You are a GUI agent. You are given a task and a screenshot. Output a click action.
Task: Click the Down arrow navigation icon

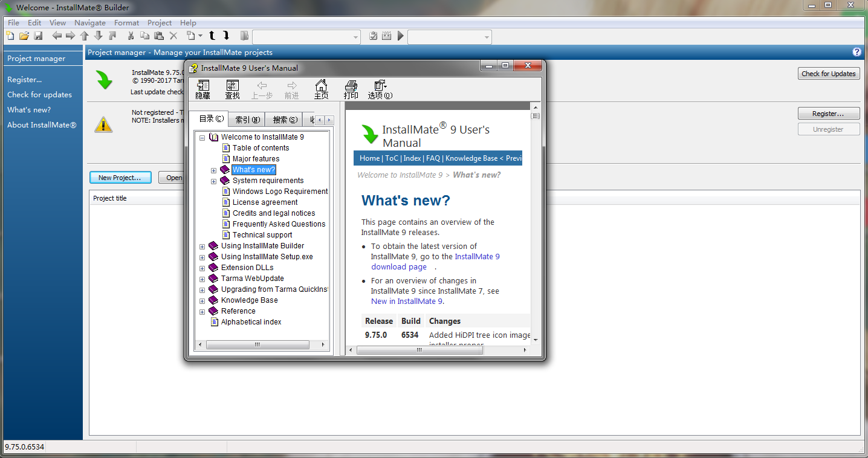(x=99, y=36)
